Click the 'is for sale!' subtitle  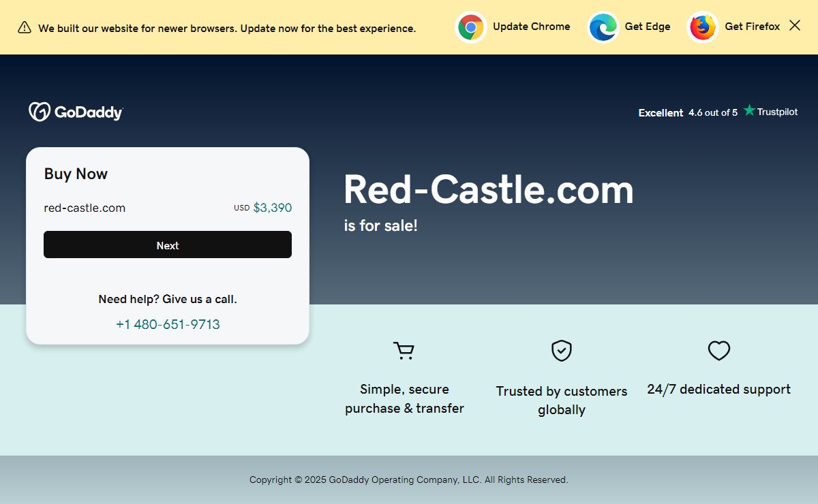pos(380,225)
